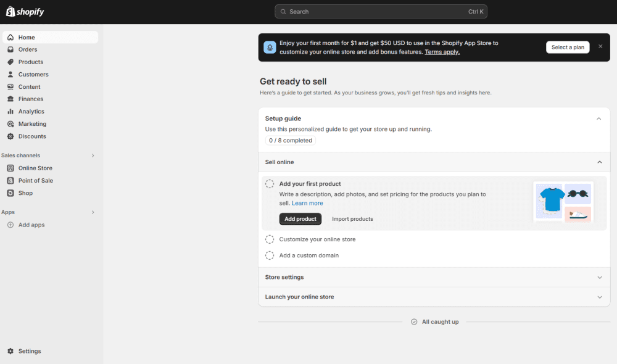
Task: Click the Discounts badge icon
Action: coord(10,136)
